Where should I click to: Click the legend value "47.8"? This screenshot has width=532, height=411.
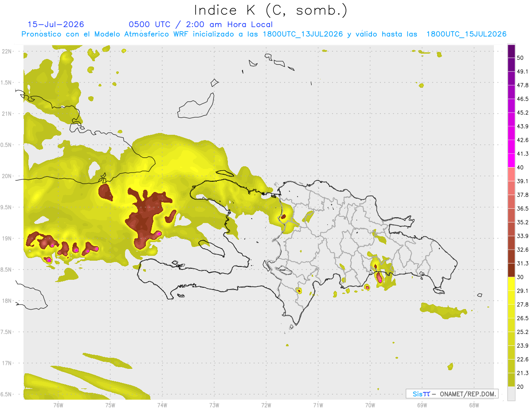pyautogui.click(x=523, y=85)
